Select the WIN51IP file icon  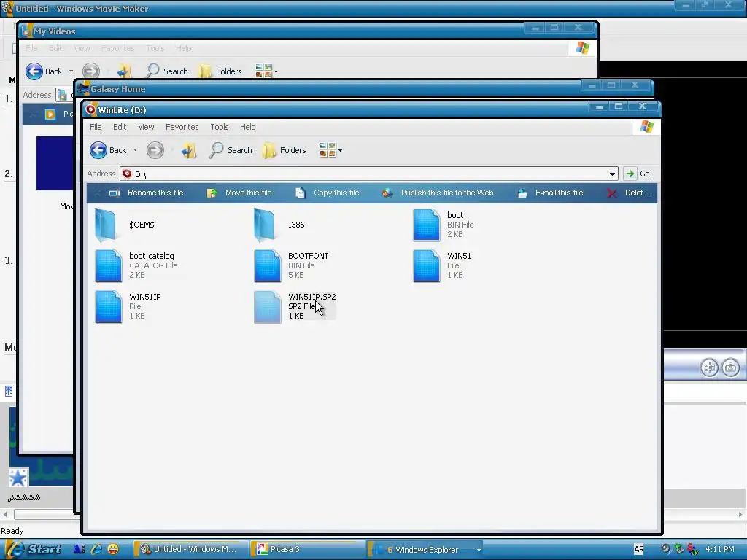tap(109, 307)
